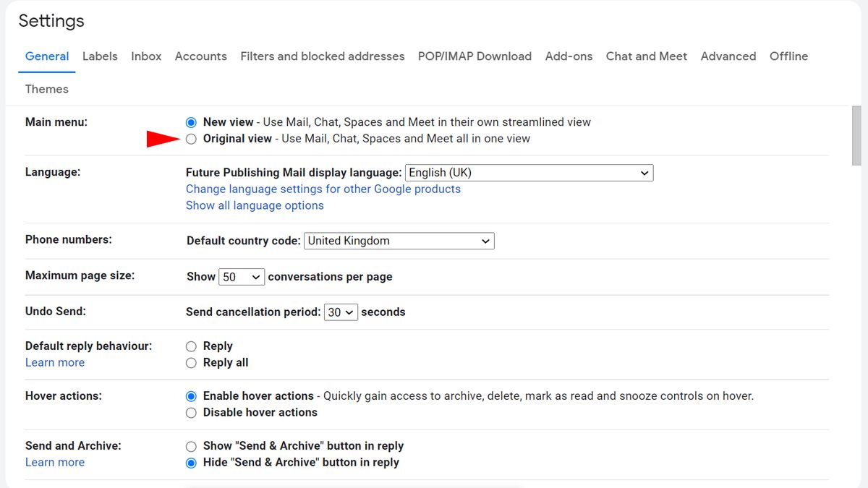Open the Add-ons tab
Viewport: 868px width, 488px height.
click(569, 56)
